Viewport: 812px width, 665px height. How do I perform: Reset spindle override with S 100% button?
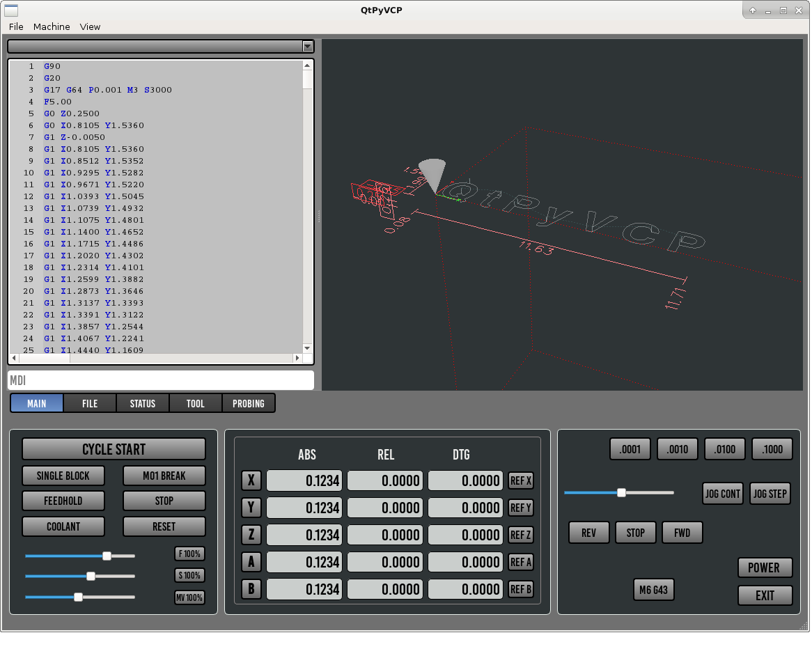tap(189, 575)
